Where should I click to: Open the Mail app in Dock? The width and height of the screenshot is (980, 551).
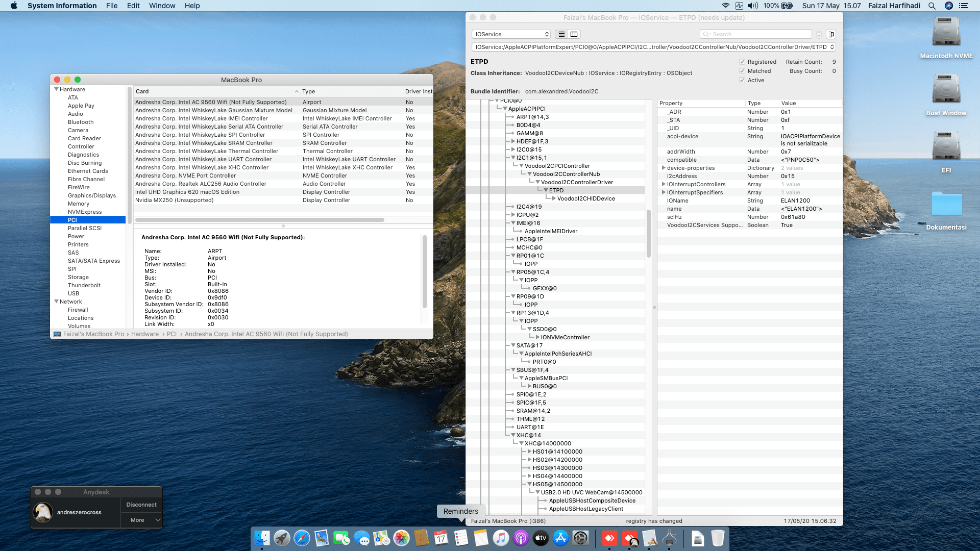322,538
